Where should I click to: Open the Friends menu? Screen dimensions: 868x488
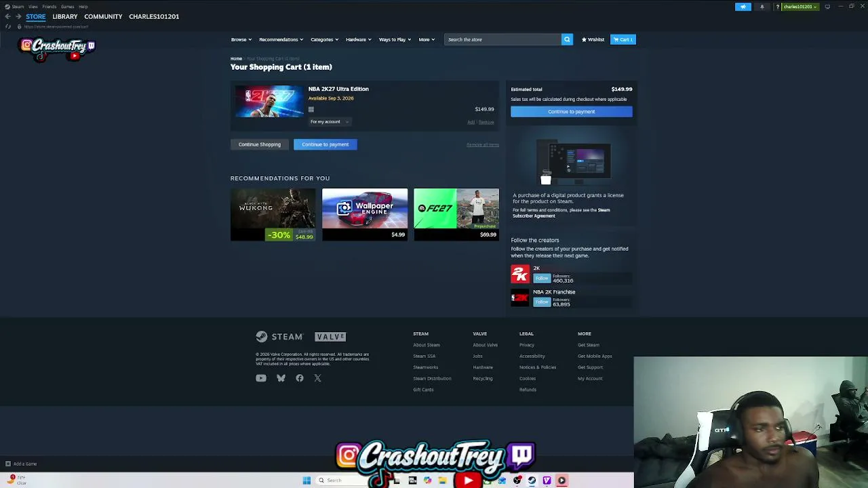pos(49,7)
